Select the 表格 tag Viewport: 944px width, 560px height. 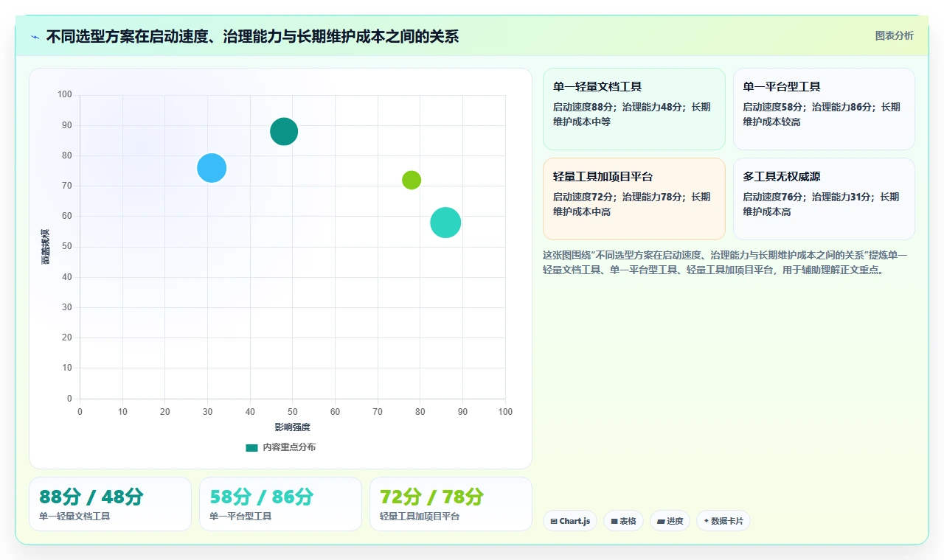[623, 521]
